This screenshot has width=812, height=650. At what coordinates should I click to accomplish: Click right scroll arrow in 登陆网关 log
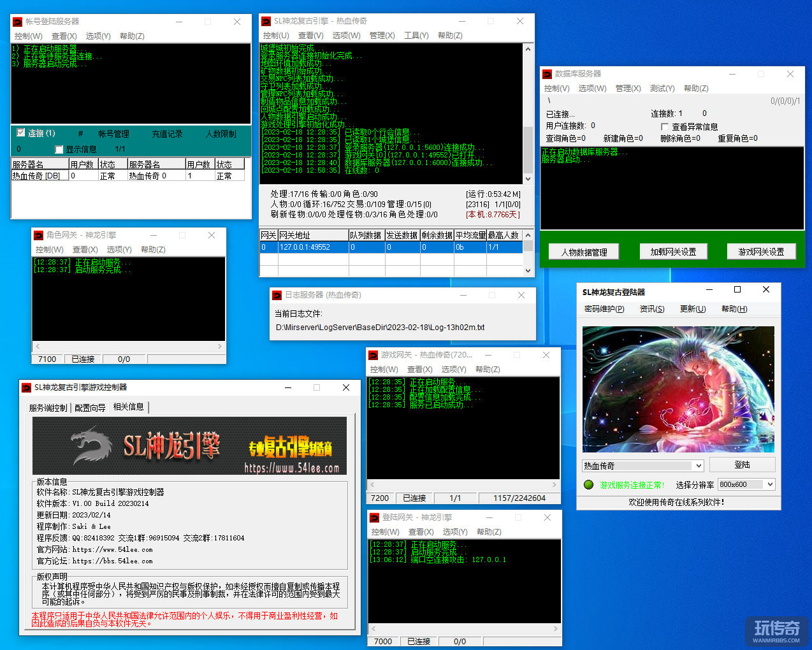tap(556, 628)
